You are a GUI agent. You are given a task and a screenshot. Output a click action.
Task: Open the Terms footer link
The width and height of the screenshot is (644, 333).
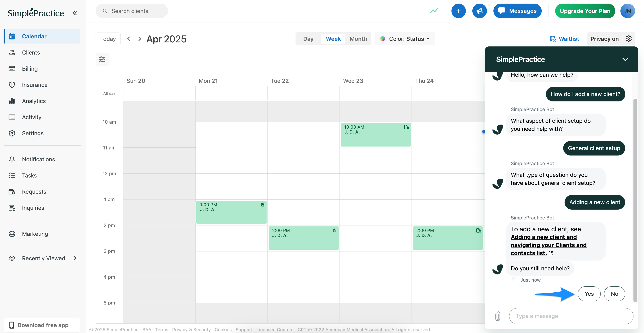pos(162,329)
